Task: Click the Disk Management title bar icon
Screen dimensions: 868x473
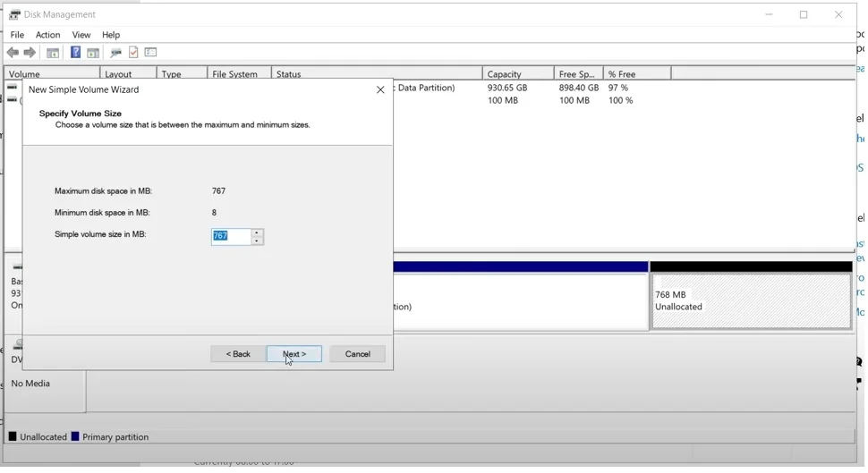Action: point(14,15)
